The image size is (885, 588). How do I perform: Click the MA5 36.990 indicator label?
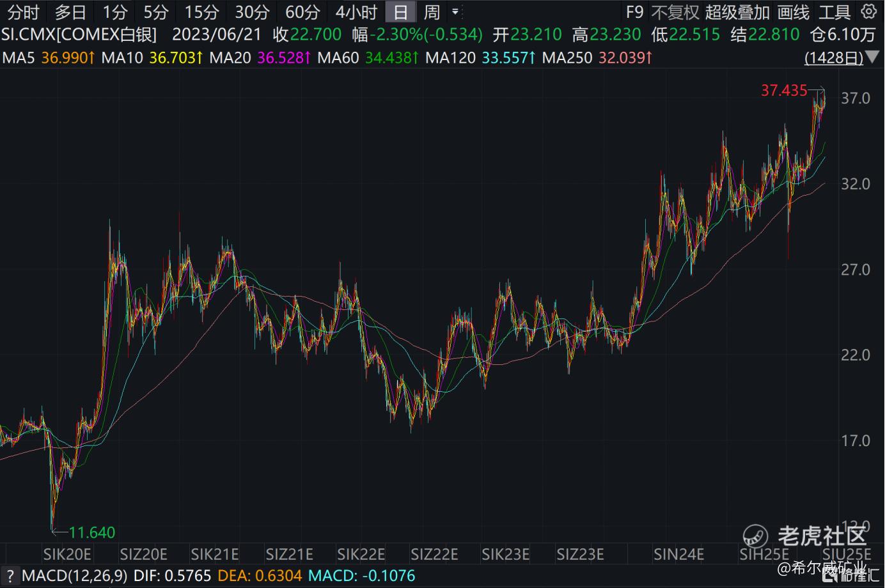pos(49,58)
